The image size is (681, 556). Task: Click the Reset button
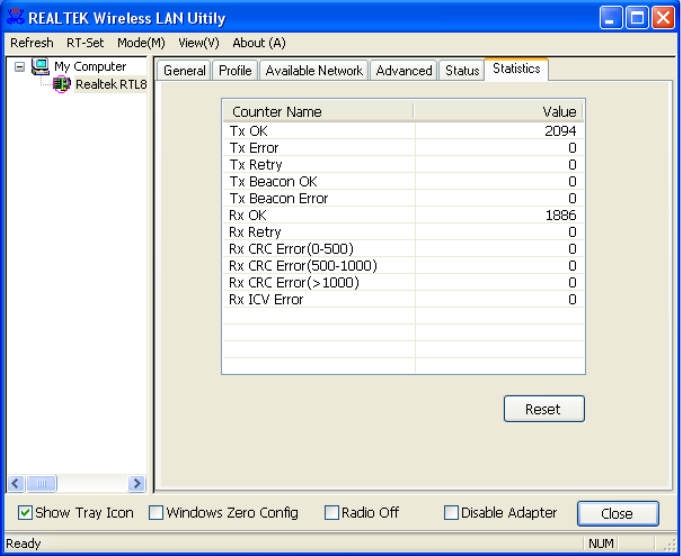(544, 409)
